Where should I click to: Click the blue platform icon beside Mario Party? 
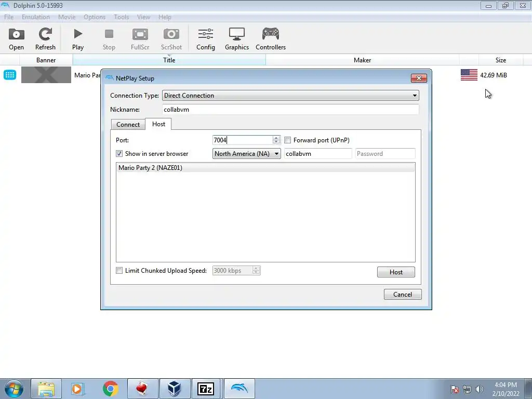click(10, 75)
